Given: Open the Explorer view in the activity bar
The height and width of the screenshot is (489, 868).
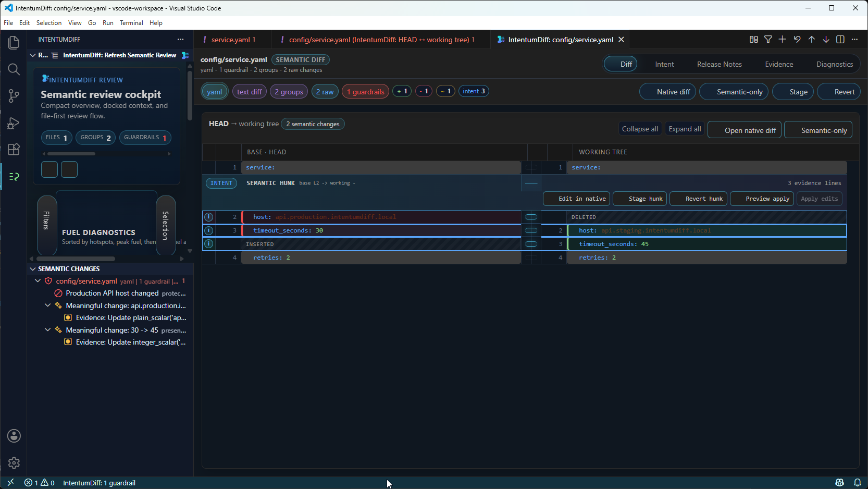Looking at the screenshot, I should point(14,42).
